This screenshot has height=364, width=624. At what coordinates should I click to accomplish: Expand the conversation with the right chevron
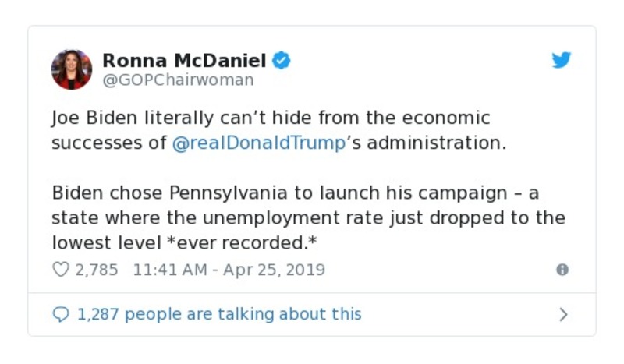(x=563, y=314)
